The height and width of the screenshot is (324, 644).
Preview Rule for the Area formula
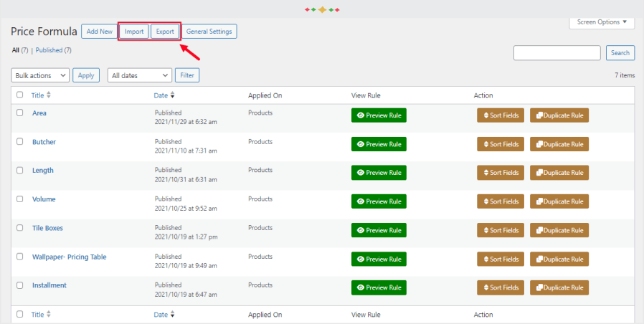(379, 115)
